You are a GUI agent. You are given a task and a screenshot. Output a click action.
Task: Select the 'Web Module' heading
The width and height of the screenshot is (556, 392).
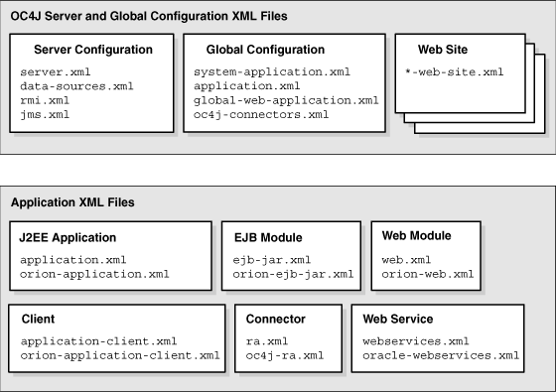pyautogui.click(x=417, y=236)
